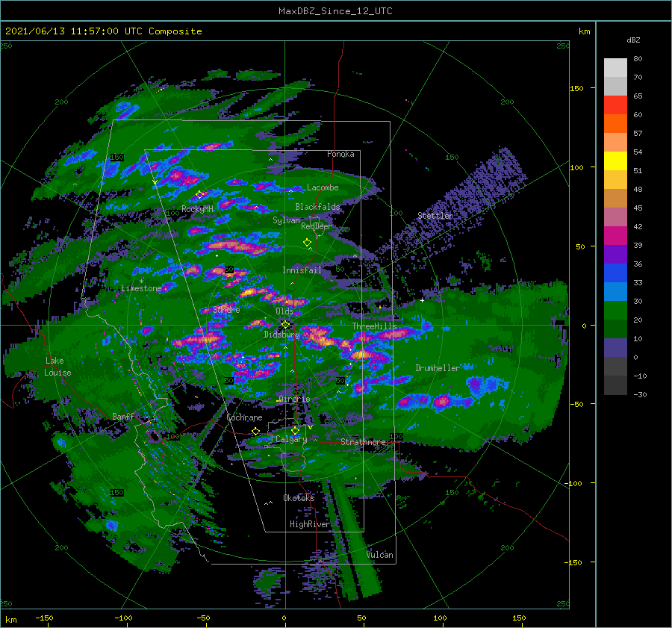Click the Limestone label
This screenshot has height=628, width=672.
pyautogui.click(x=141, y=288)
